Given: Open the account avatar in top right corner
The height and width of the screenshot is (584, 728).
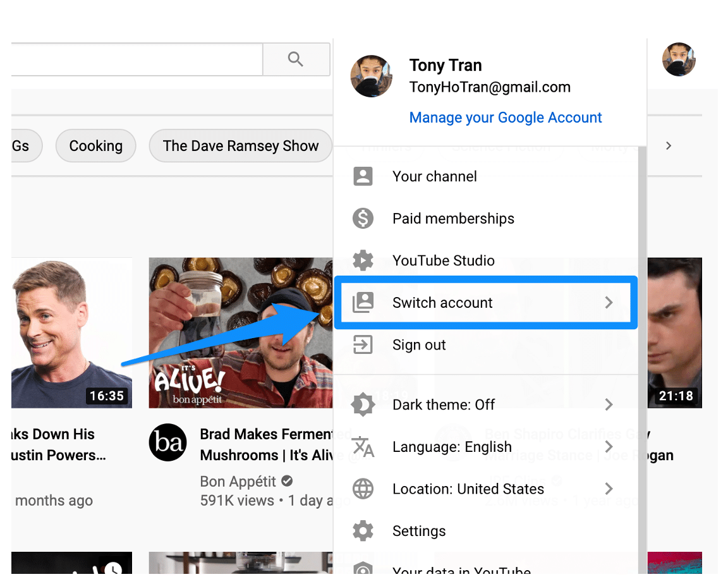Looking at the screenshot, I should click(678, 59).
